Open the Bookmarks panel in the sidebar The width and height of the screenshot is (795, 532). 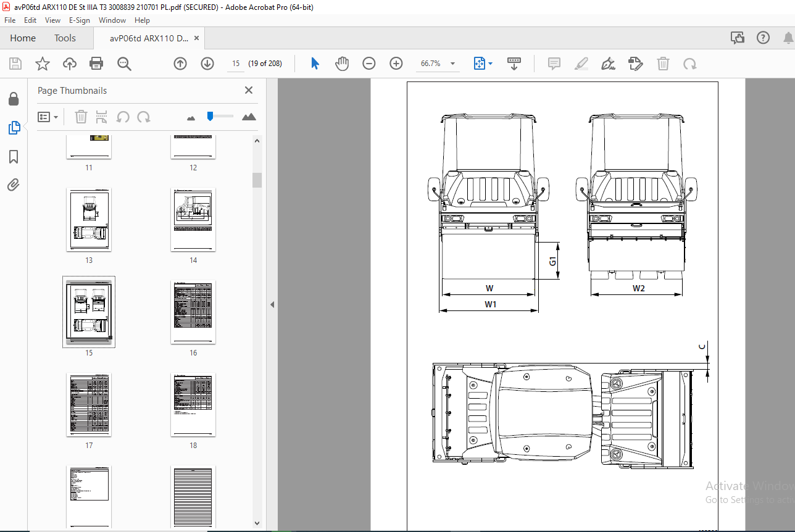point(14,157)
